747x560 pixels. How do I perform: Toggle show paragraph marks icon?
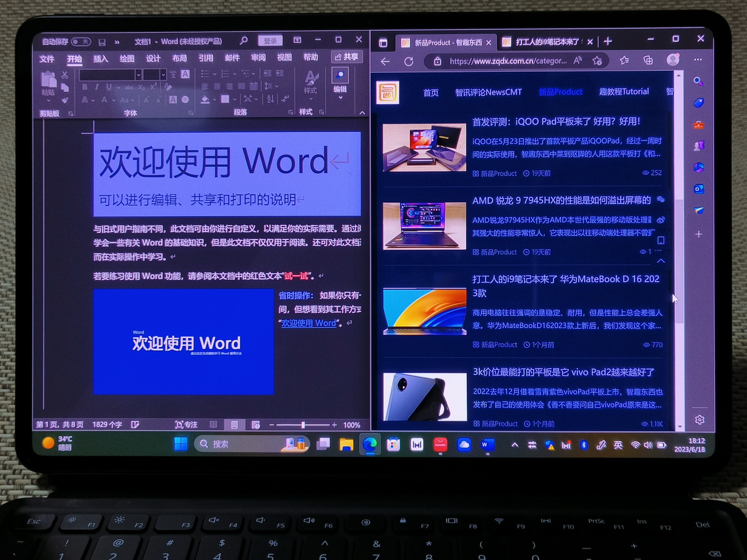[x=284, y=99]
